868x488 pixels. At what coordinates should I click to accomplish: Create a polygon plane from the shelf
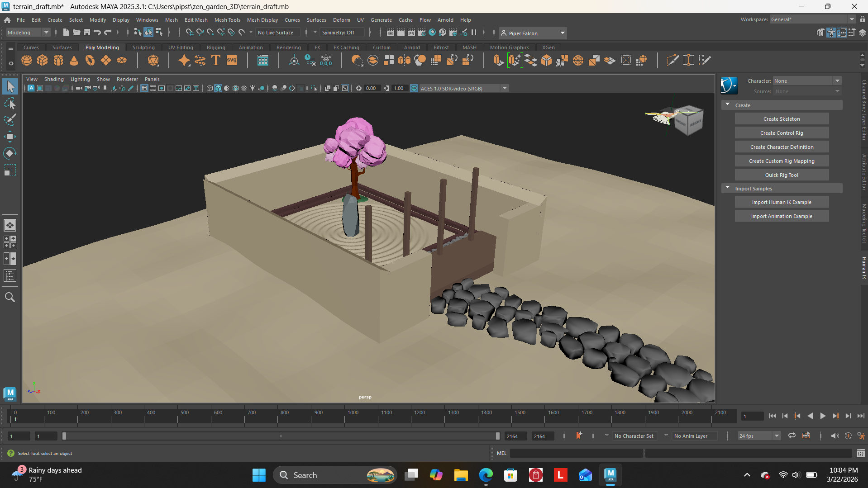(106, 60)
